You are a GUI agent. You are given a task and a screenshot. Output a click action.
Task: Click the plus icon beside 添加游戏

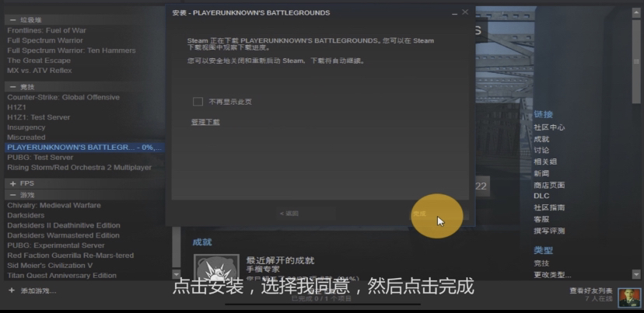click(12, 290)
